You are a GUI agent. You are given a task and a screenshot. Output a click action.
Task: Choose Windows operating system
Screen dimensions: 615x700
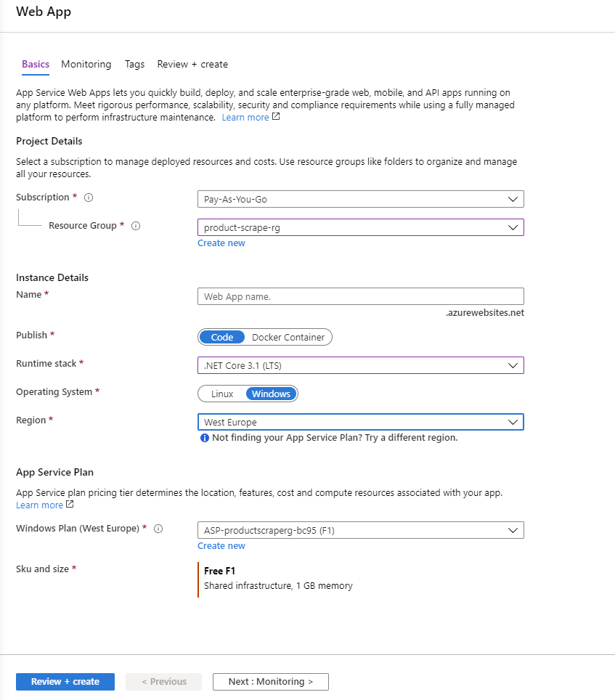[x=271, y=394]
